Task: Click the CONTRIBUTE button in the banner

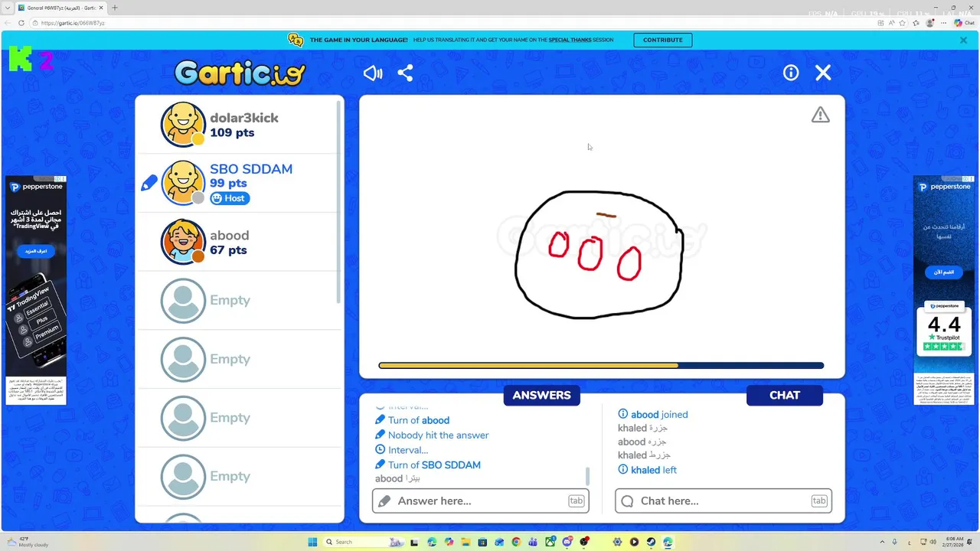Action: (x=663, y=40)
